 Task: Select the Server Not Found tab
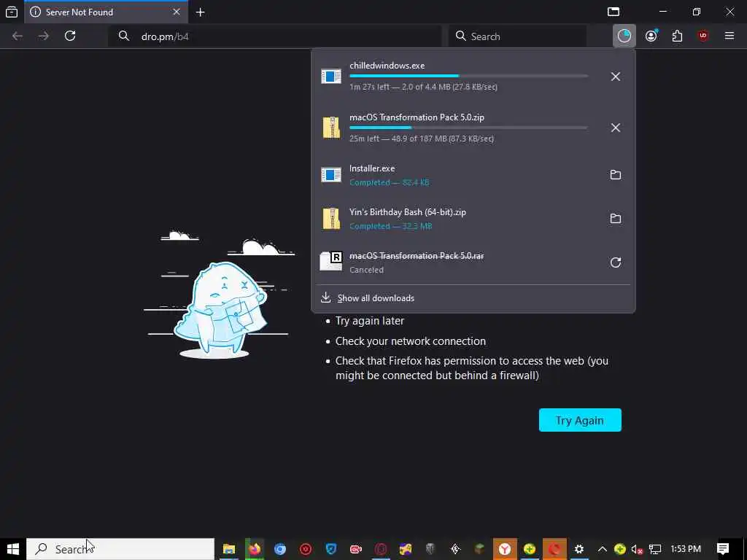click(107, 12)
